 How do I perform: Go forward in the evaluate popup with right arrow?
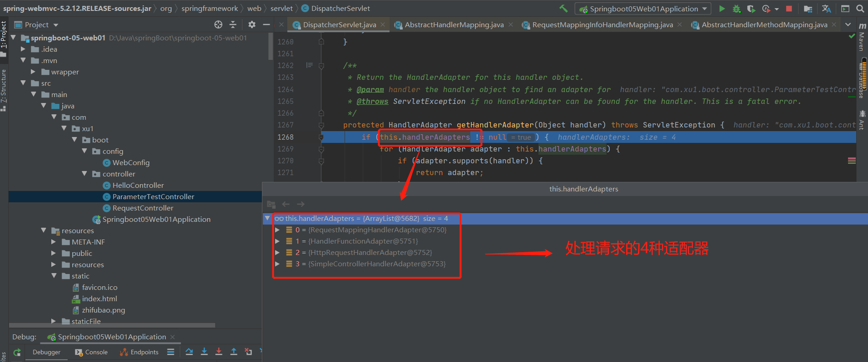tap(301, 204)
